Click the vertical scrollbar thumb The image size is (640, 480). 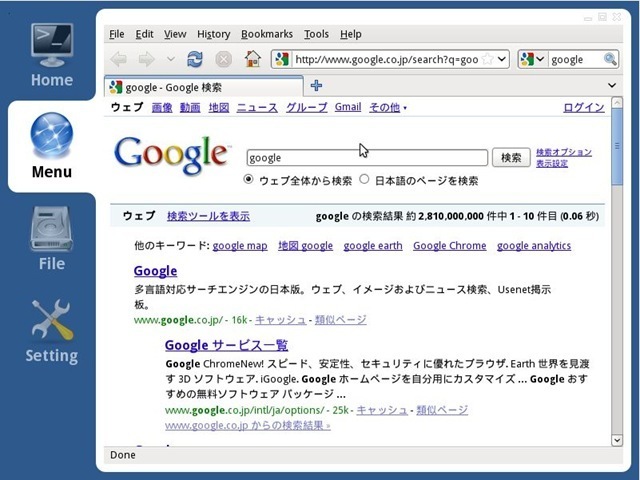[x=617, y=146]
